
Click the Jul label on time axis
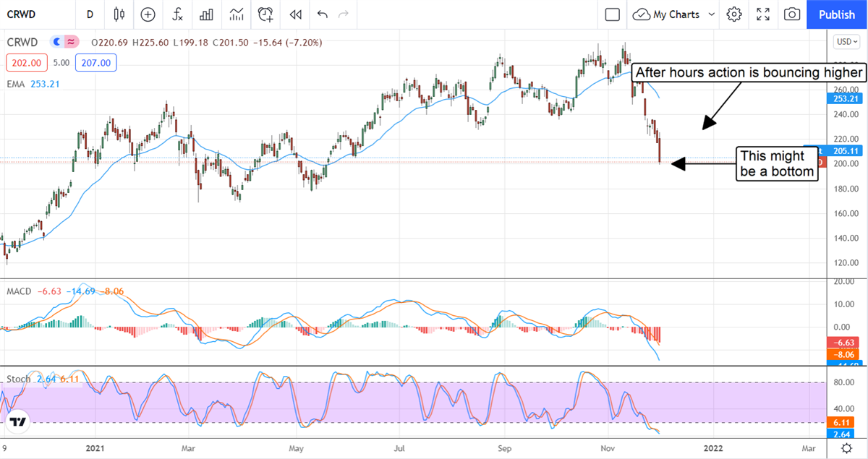[x=399, y=448]
